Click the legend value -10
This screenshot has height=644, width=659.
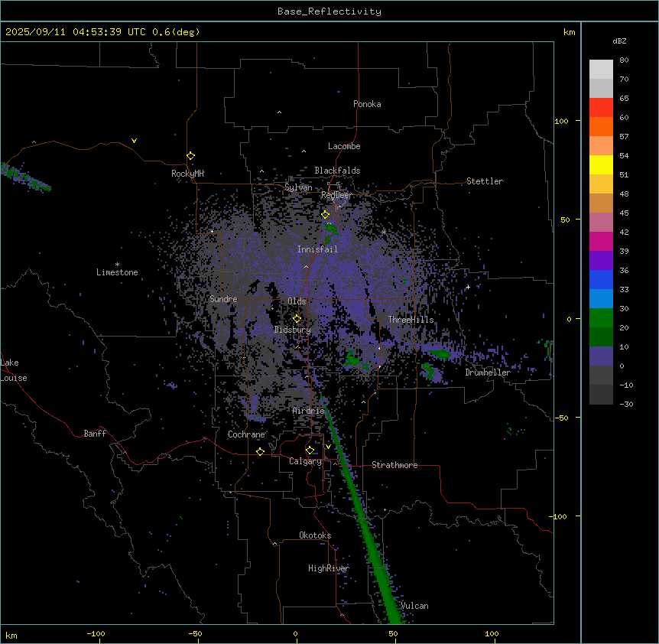pyautogui.click(x=626, y=385)
